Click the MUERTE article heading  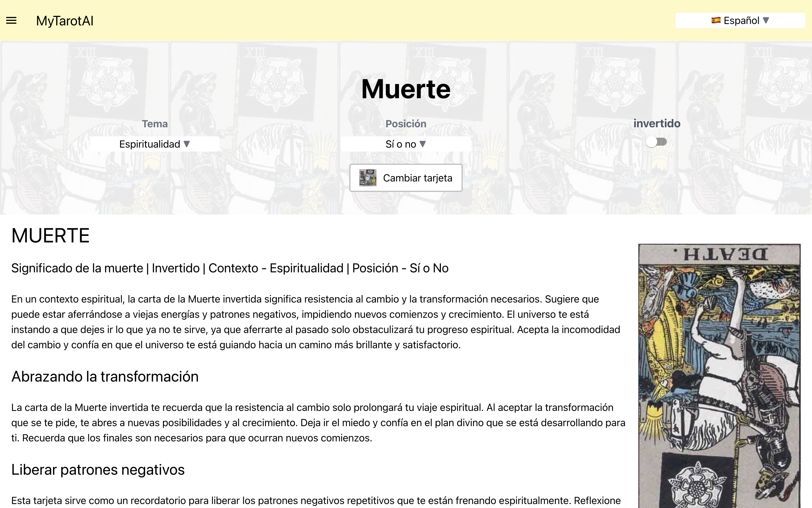50,236
